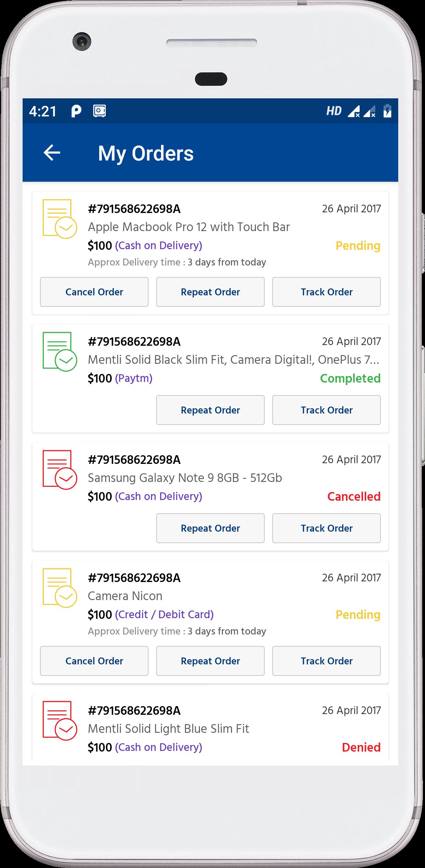Track the Apple Macbook Pro order

click(x=327, y=292)
